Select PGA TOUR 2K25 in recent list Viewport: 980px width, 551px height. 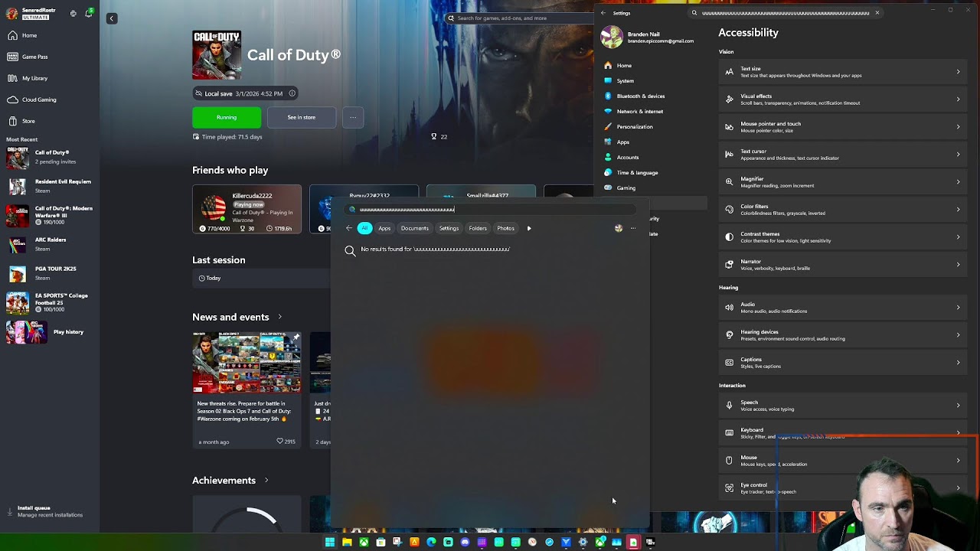tap(50, 272)
